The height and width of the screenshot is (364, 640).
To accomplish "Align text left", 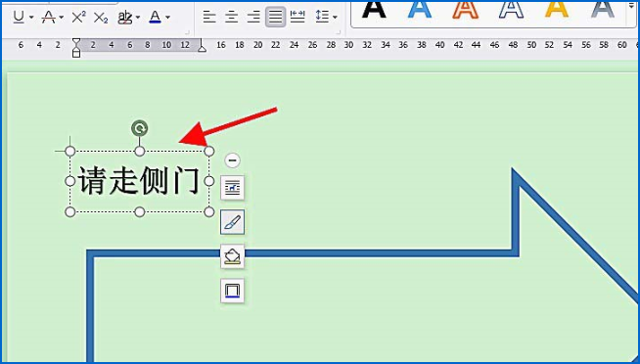I will pos(209,18).
